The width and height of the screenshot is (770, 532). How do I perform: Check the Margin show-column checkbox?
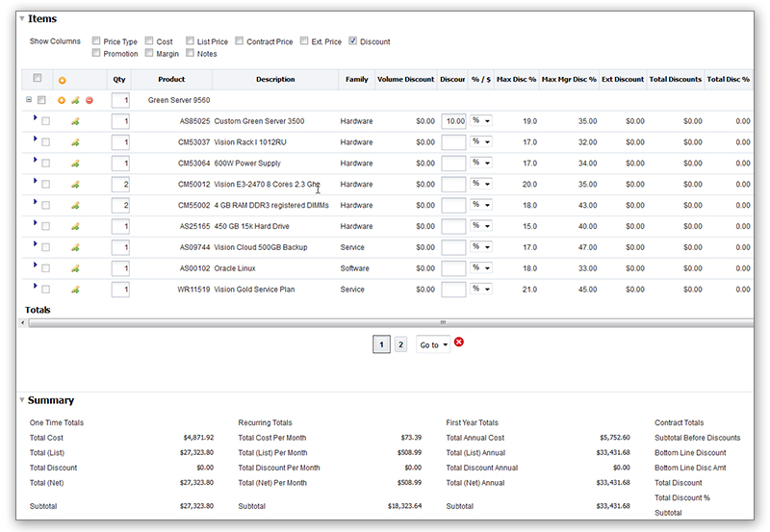tap(149, 54)
